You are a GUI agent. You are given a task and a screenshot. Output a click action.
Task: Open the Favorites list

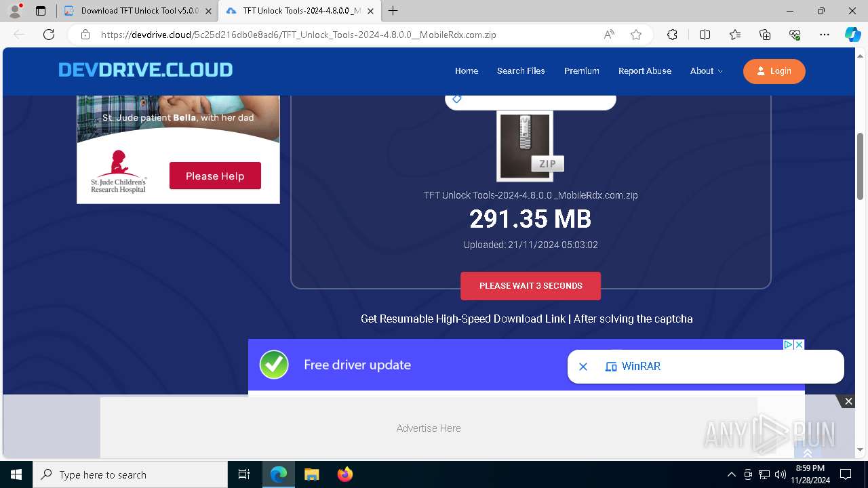(735, 35)
